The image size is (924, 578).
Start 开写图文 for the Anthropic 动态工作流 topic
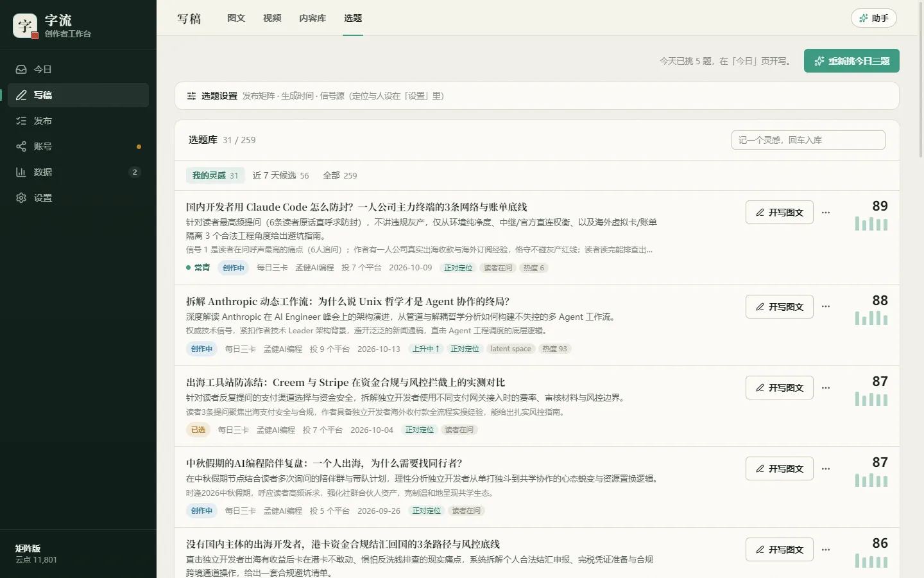point(780,307)
